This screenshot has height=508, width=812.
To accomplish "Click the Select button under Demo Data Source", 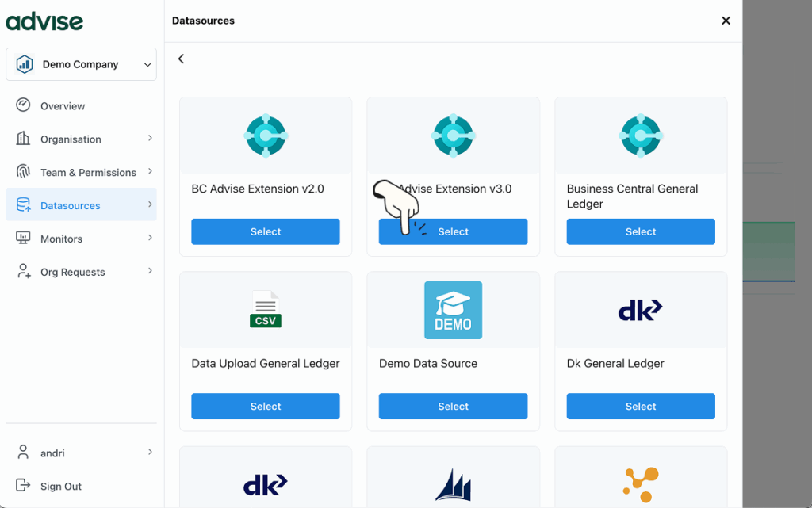I will (453, 407).
